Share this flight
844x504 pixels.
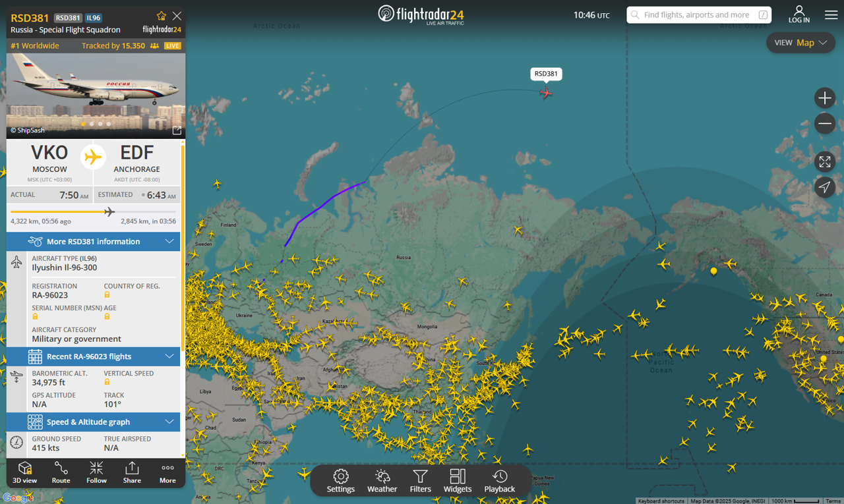(x=132, y=472)
